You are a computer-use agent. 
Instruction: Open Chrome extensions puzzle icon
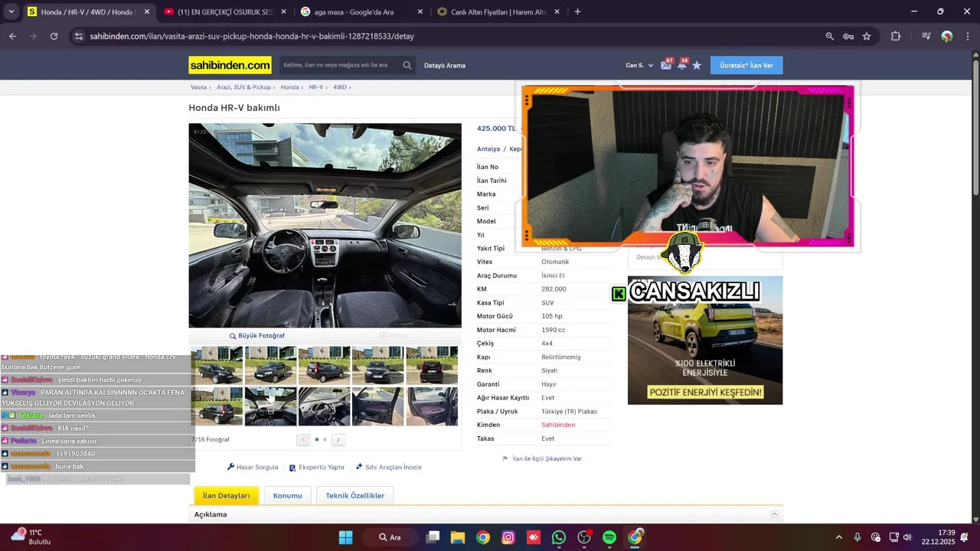tap(896, 36)
